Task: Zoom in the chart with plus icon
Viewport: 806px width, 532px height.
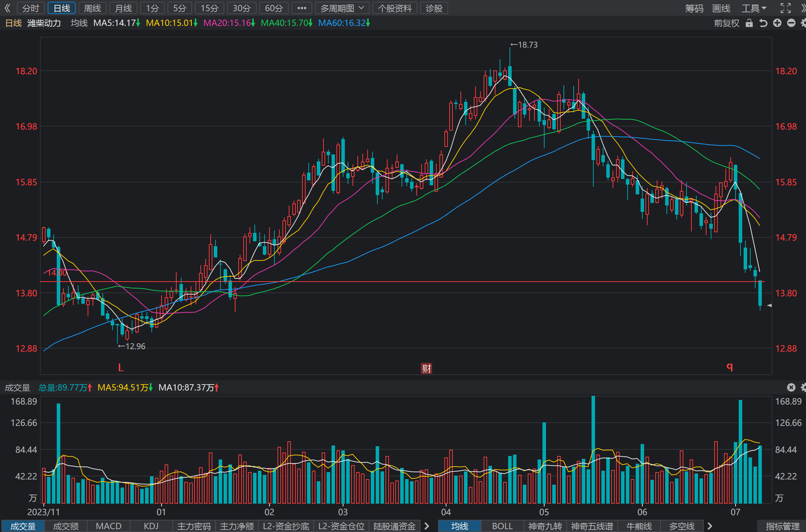Action: click(777, 23)
